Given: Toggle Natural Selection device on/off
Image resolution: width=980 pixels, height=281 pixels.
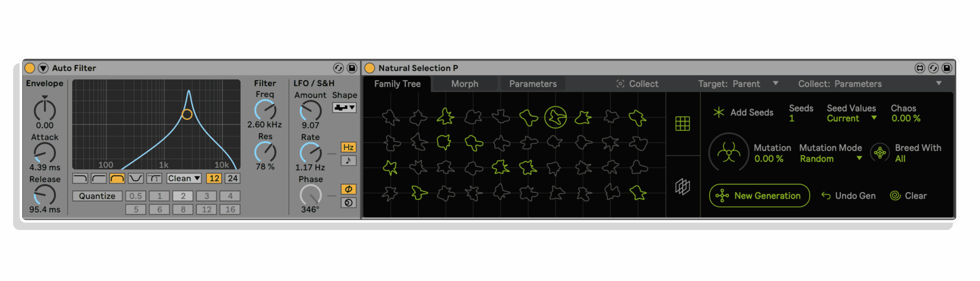Looking at the screenshot, I should tap(369, 68).
